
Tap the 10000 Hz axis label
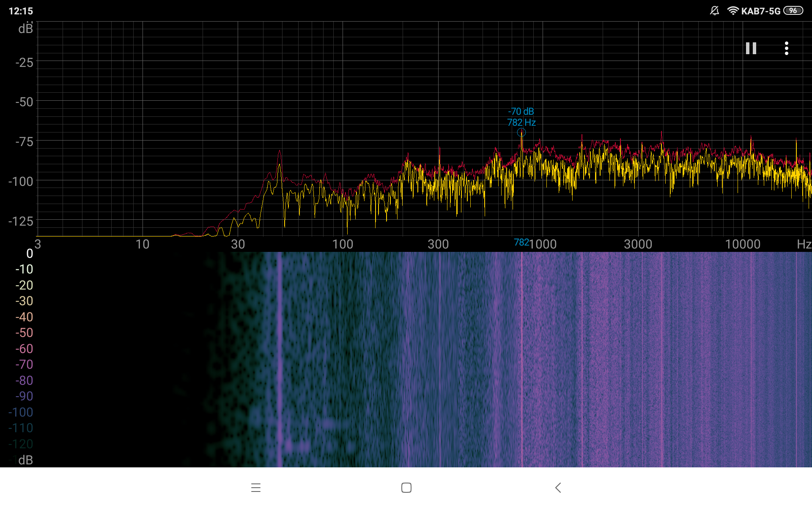[743, 244]
